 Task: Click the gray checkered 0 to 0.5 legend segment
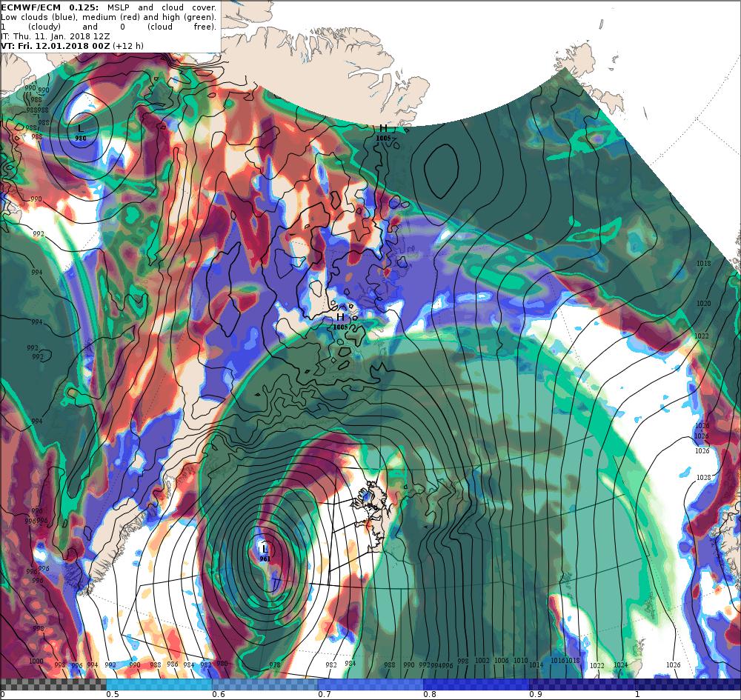[53, 685]
